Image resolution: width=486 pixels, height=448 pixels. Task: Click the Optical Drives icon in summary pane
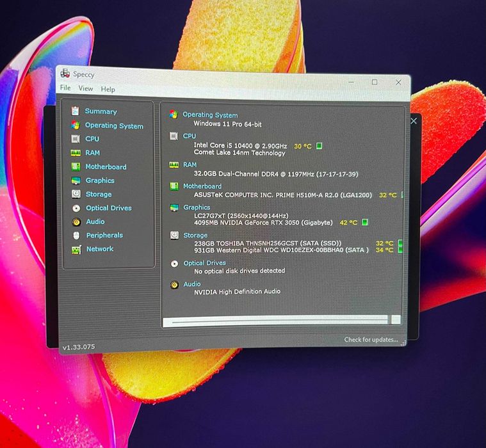click(175, 264)
